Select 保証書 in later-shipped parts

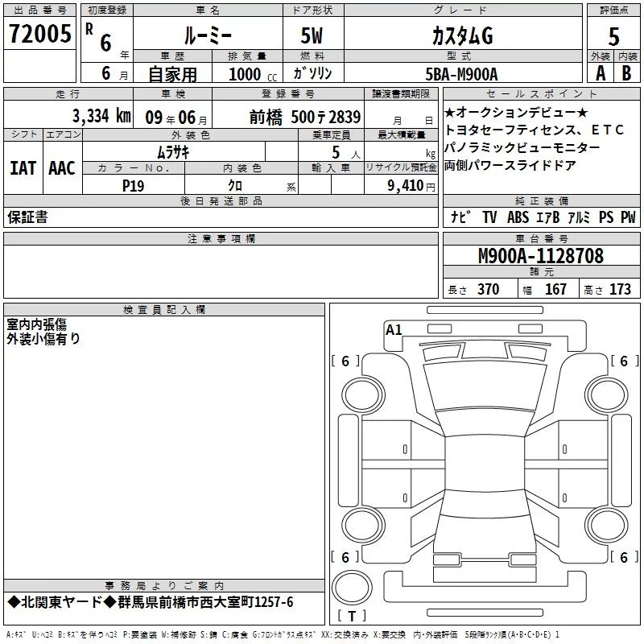pos(27,217)
